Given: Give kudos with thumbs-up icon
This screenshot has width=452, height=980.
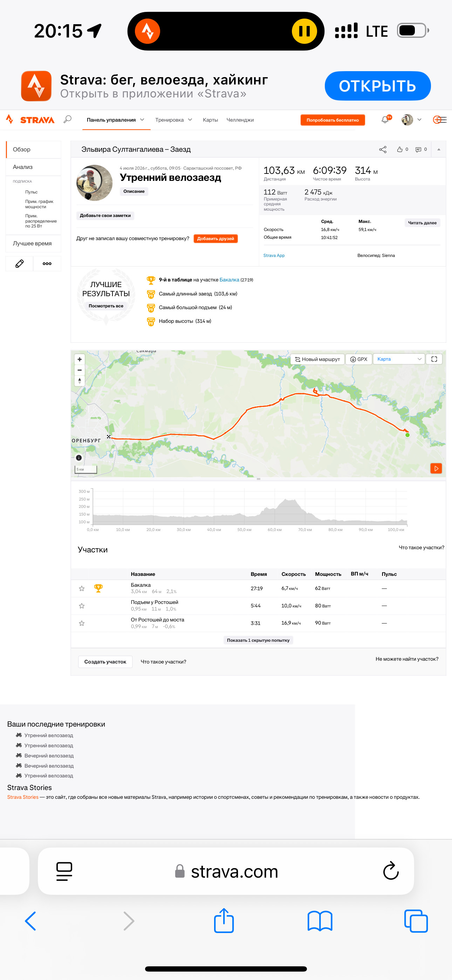Looking at the screenshot, I should (x=400, y=150).
